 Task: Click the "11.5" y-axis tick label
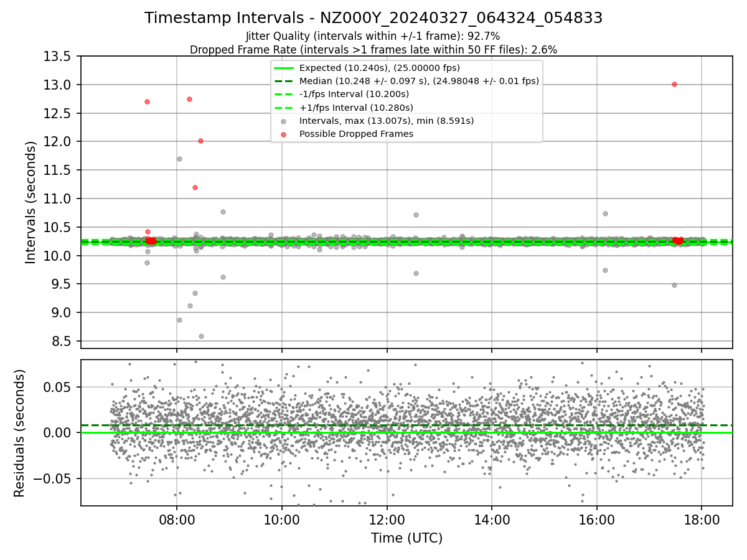click(x=57, y=170)
